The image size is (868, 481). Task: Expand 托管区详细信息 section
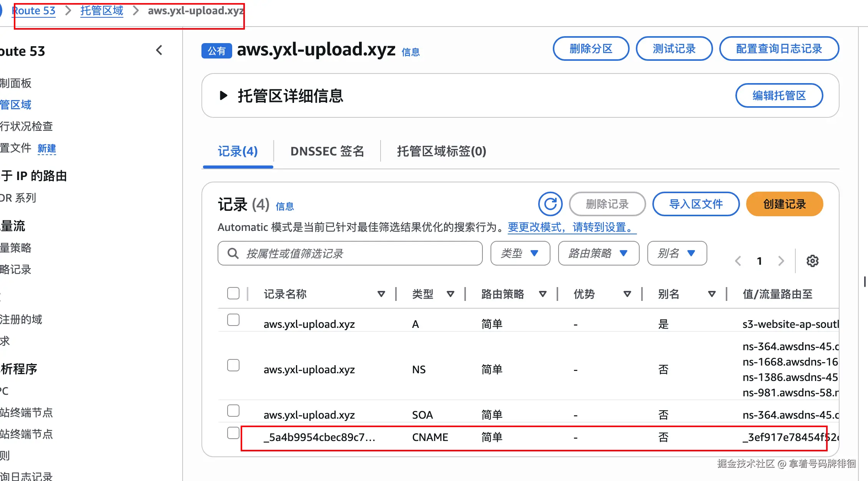(x=223, y=95)
